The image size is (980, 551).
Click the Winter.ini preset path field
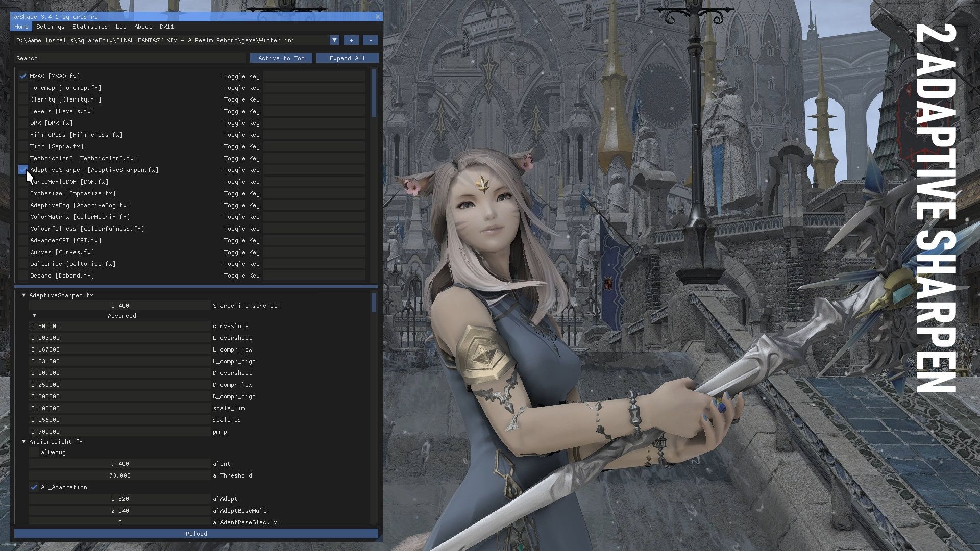[171, 40]
